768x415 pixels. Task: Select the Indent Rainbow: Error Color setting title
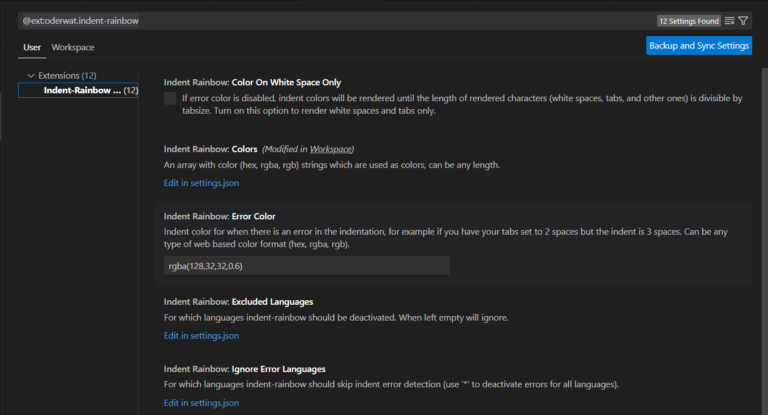point(226,216)
